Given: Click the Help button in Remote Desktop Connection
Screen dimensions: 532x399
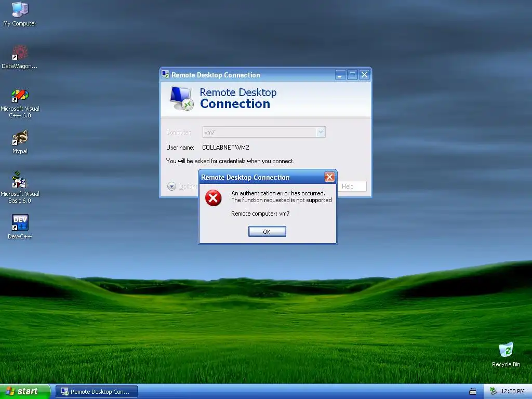Looking at the screenshot, I should 352,187.
